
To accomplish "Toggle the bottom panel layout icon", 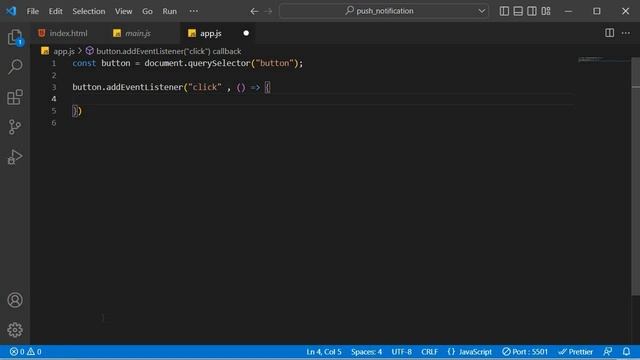I will pos(518,11).
